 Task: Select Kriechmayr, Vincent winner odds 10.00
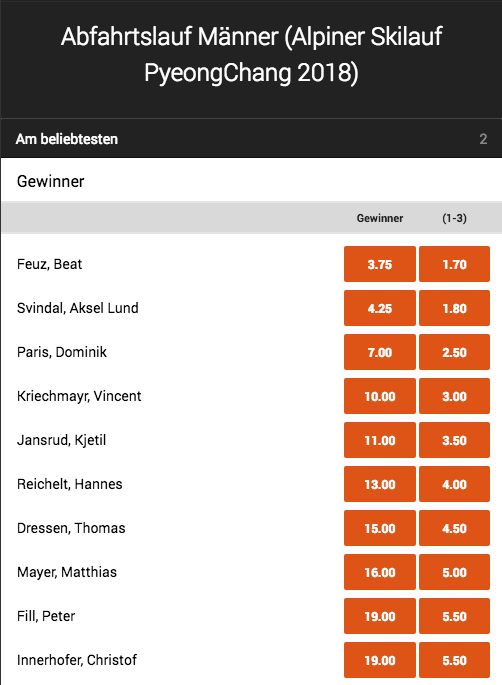380,396
